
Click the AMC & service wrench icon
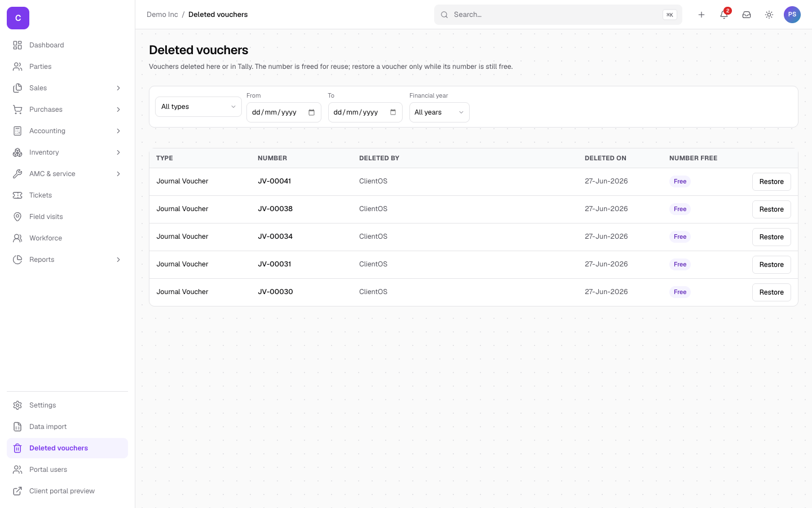(x=17, y=174)
